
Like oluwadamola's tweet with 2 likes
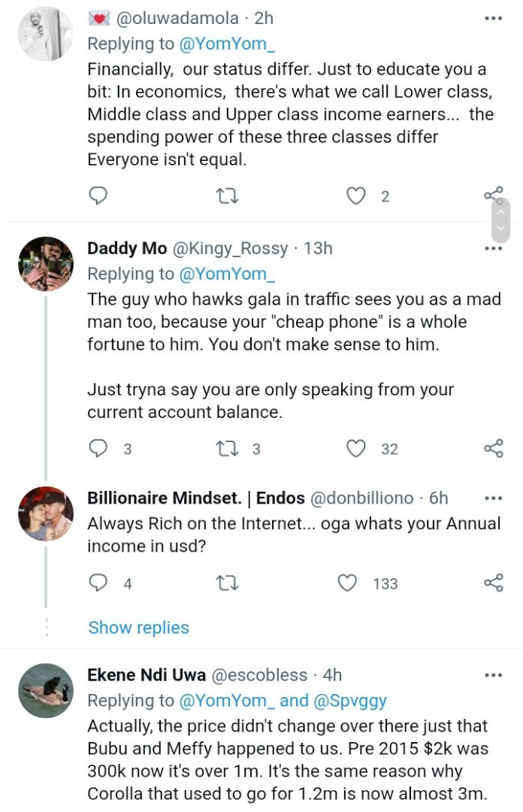click(x=355, y=196)
